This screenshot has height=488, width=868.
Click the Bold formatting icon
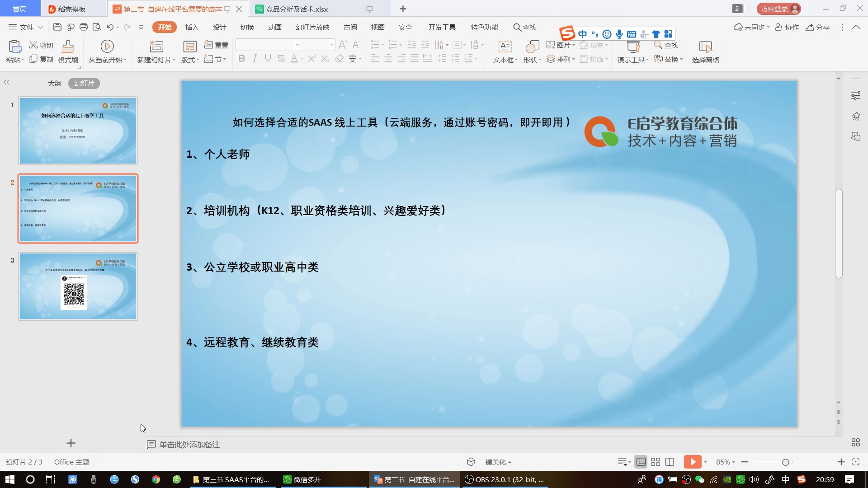coord(241,59)
